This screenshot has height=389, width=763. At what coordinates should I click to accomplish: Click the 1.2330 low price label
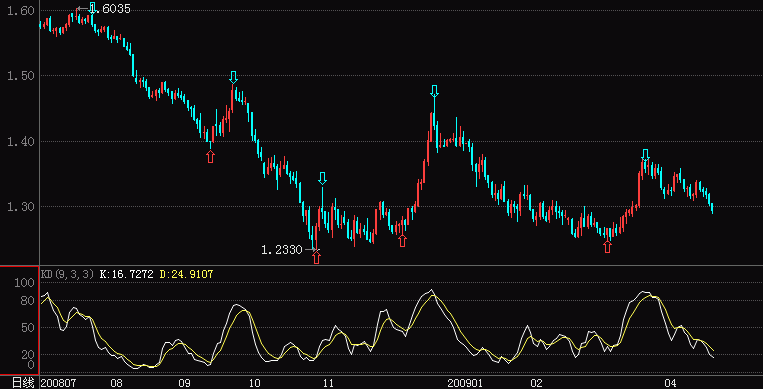282,250
